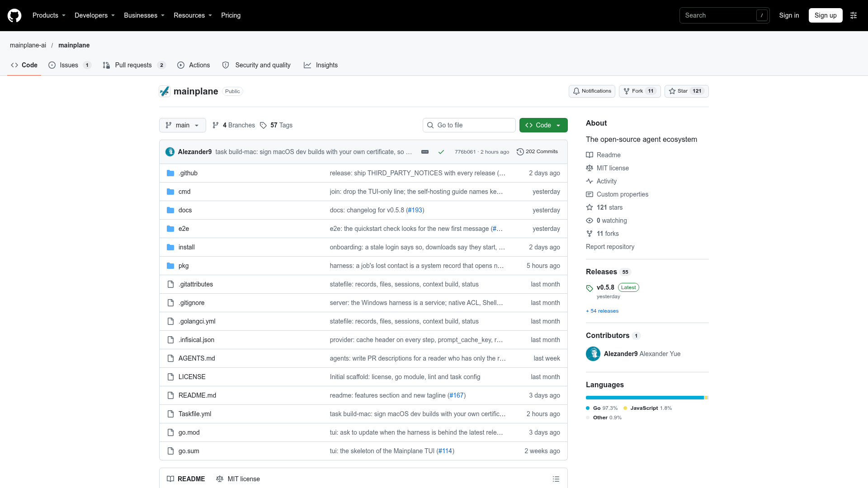868x488 pixels.
Task: Click the GitHub octocat logo
Action: (x=14, y=15)
